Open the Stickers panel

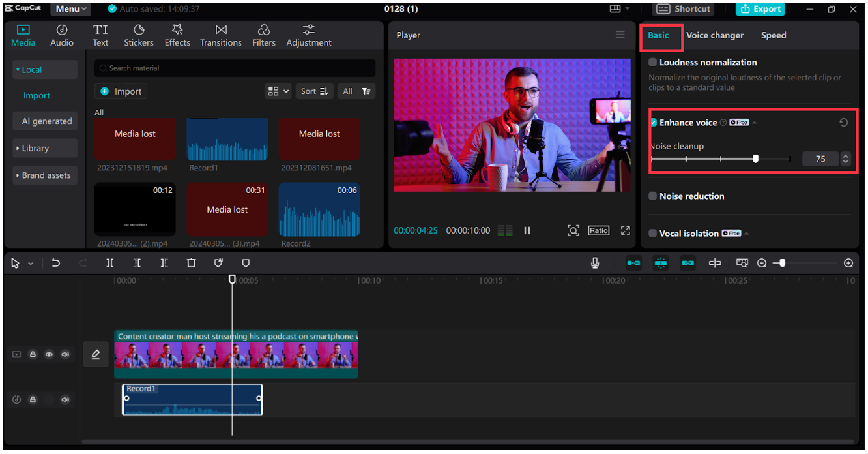pos(139,35)
